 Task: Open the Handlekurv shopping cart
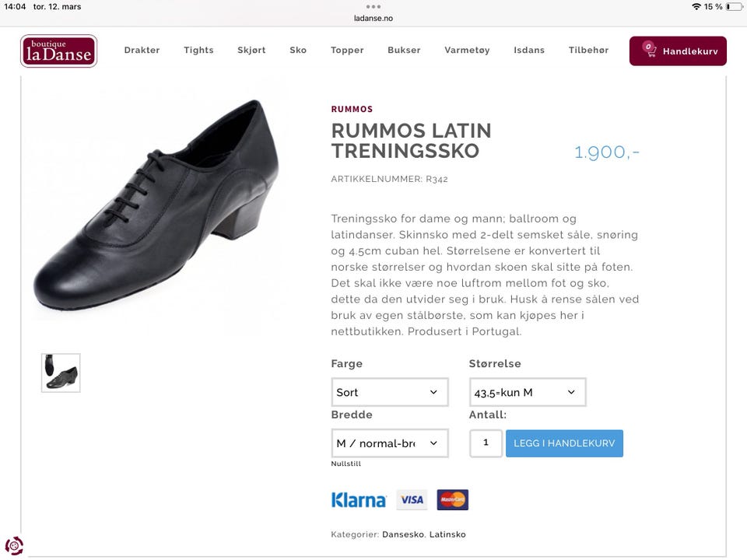(678, 51)
